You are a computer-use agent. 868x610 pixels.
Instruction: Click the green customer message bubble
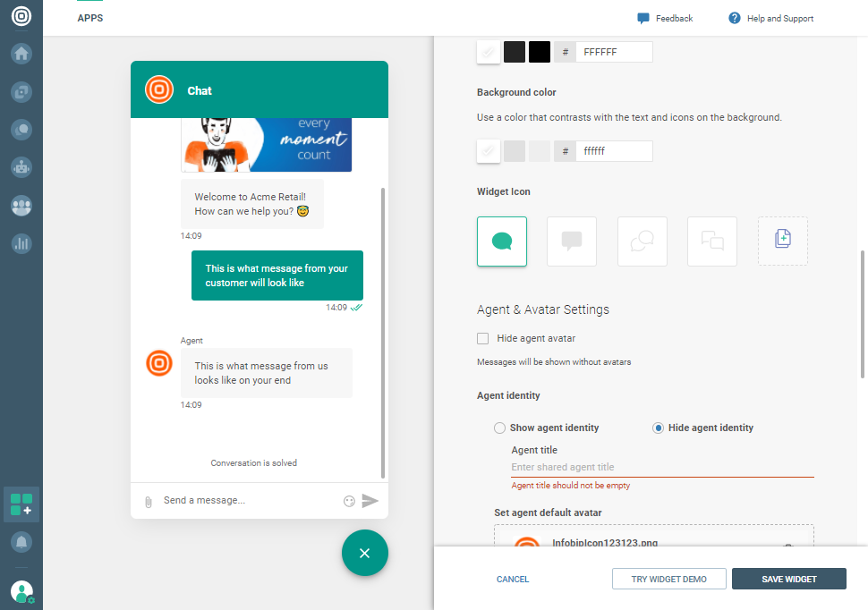(x=277, y=275)
